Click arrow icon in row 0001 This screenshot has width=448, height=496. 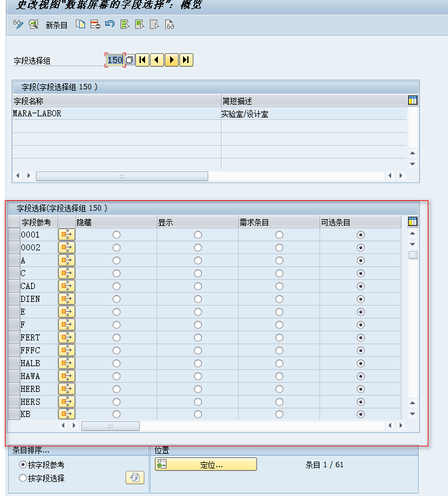(67, 235)
